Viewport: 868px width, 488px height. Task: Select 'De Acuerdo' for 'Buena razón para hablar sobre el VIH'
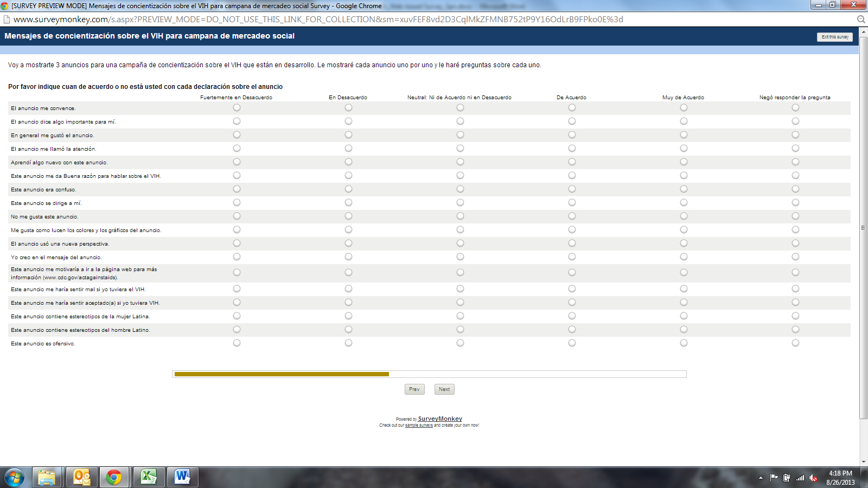572,175
